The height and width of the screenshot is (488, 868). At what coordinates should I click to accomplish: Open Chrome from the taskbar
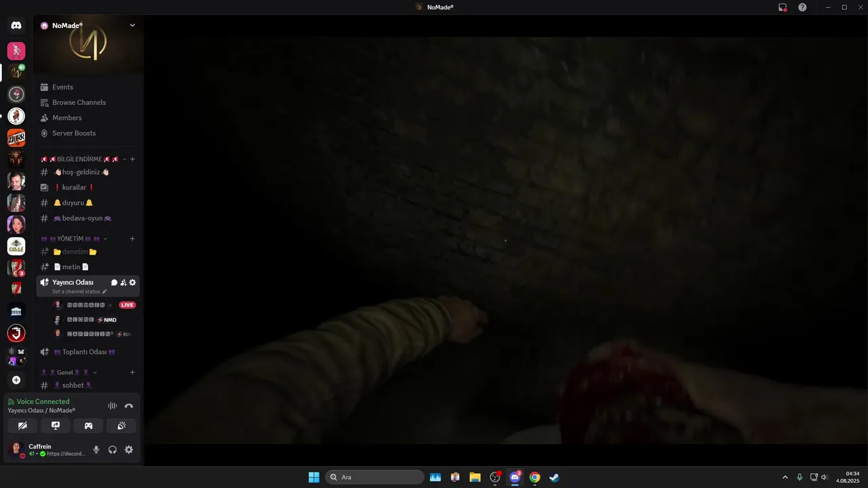pos(534,477)
